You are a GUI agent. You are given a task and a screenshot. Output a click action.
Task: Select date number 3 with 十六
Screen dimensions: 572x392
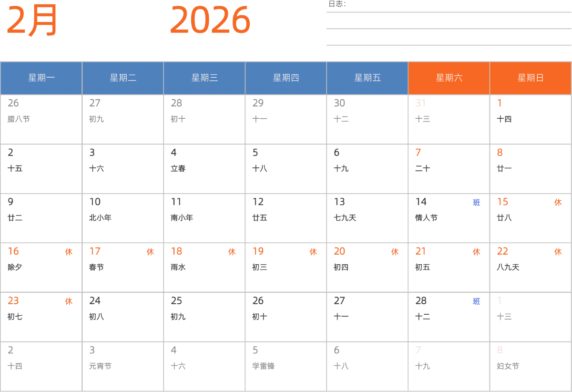(92, 153)
